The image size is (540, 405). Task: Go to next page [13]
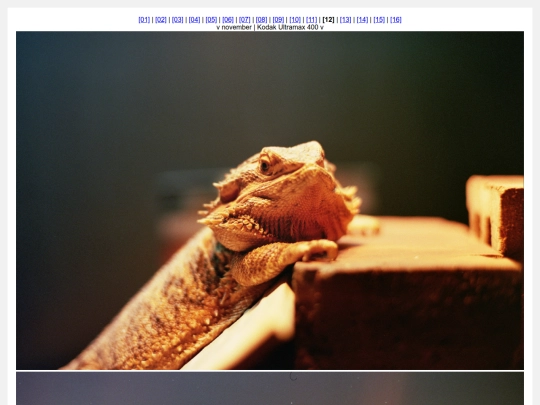coord(345,20)
